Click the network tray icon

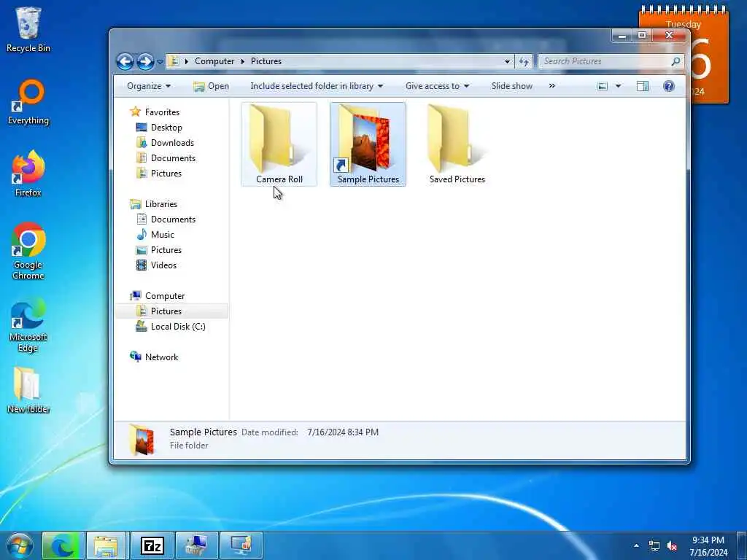point(654,545)
